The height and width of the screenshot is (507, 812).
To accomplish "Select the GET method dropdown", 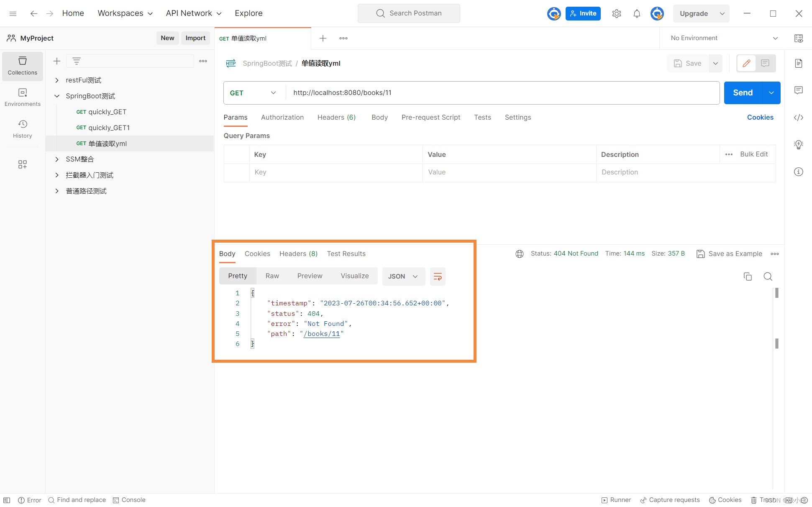I will click(x=253, y=93).
